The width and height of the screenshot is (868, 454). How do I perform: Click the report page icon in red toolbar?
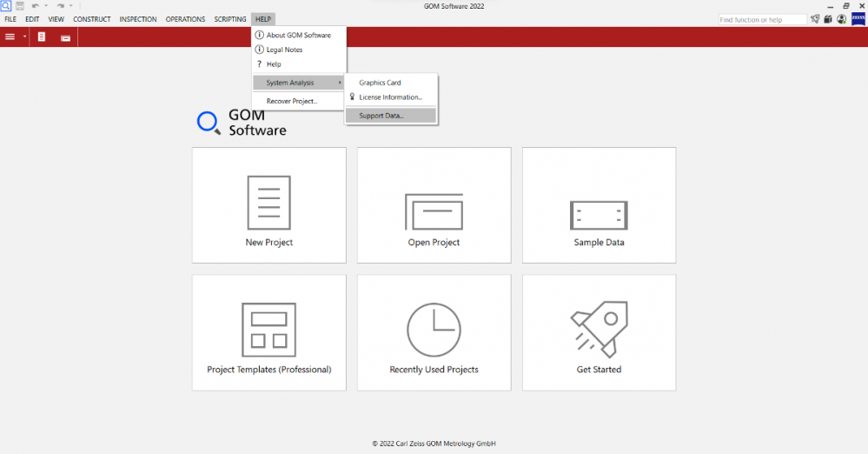pos(42,37)
